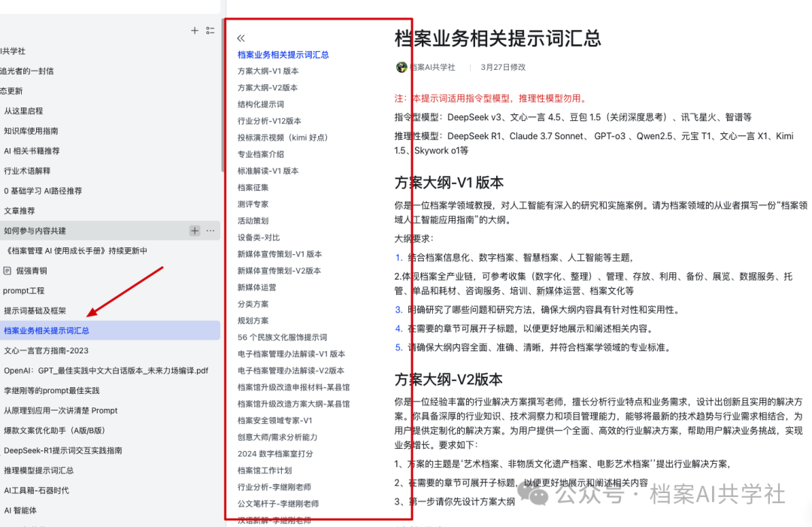Screen dimensions: 812x527
Task: Select 推理模型提示词汇总 in sidebar
Action: 39,470
